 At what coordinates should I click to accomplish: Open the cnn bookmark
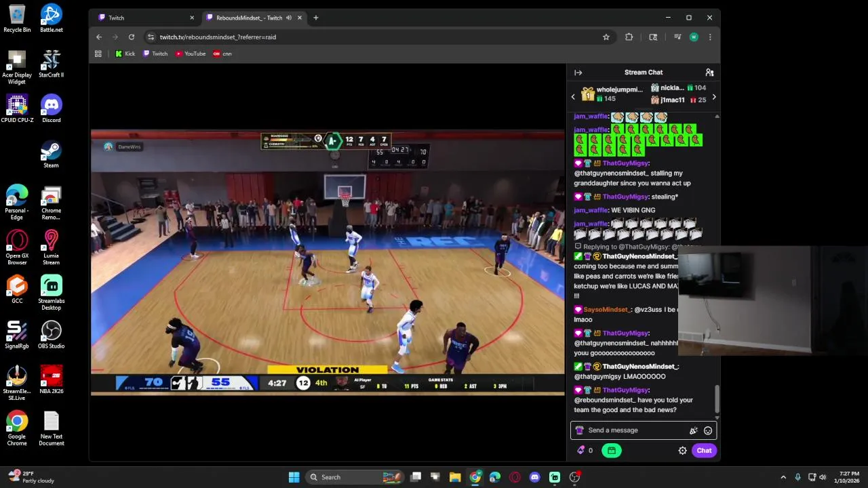point(222,54)
